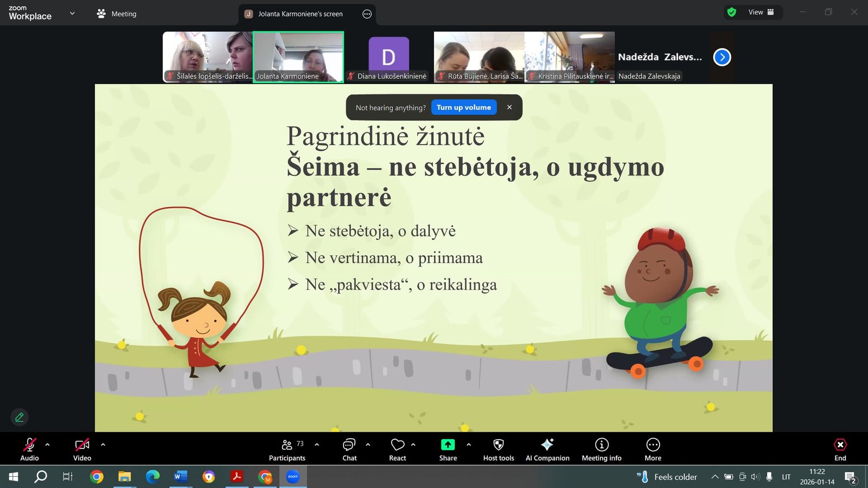Unmute microphone with Audio button
Screen dimensions: 868x488
tap(29, 450)
